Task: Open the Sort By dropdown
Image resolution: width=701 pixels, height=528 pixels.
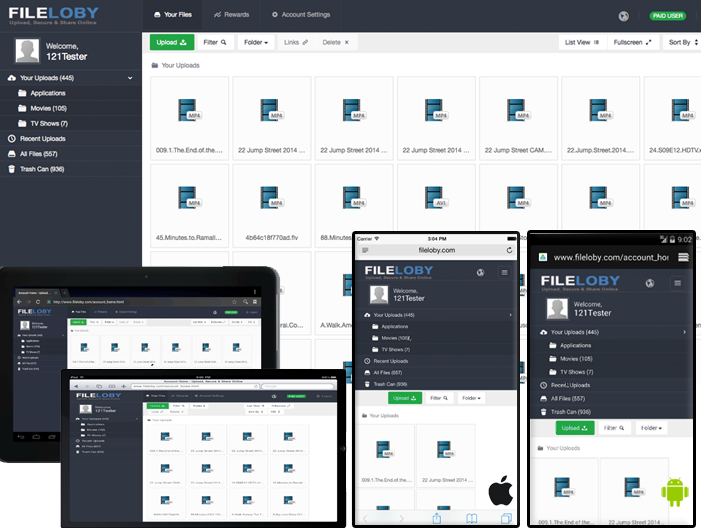Action: tap(683, 42)
